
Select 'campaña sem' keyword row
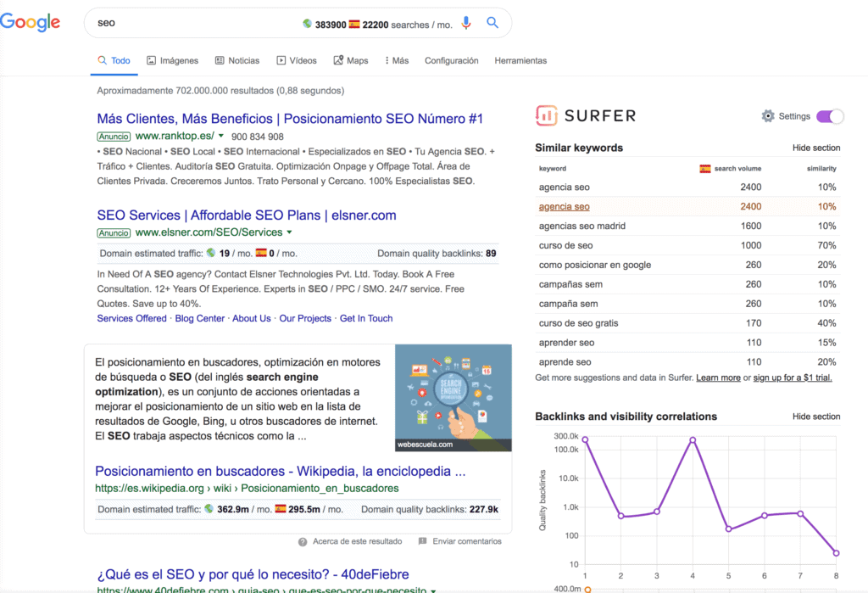pyautogui.click(x=687, y=304)
